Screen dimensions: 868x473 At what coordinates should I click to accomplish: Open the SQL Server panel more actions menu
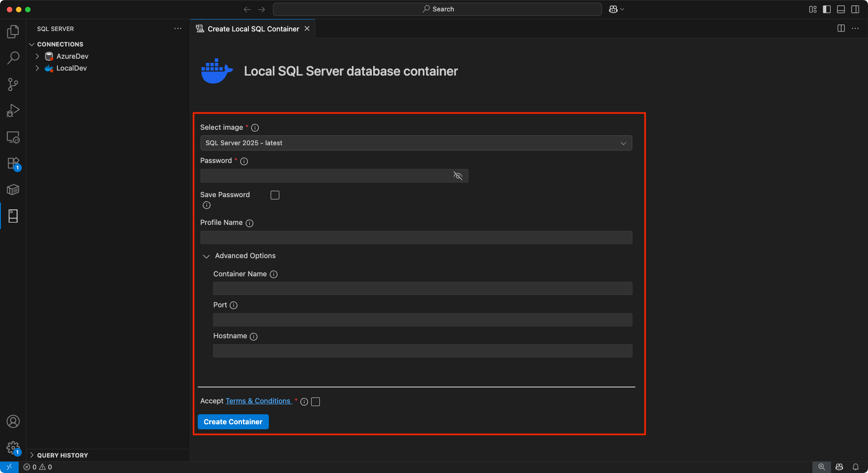(177, 28)
